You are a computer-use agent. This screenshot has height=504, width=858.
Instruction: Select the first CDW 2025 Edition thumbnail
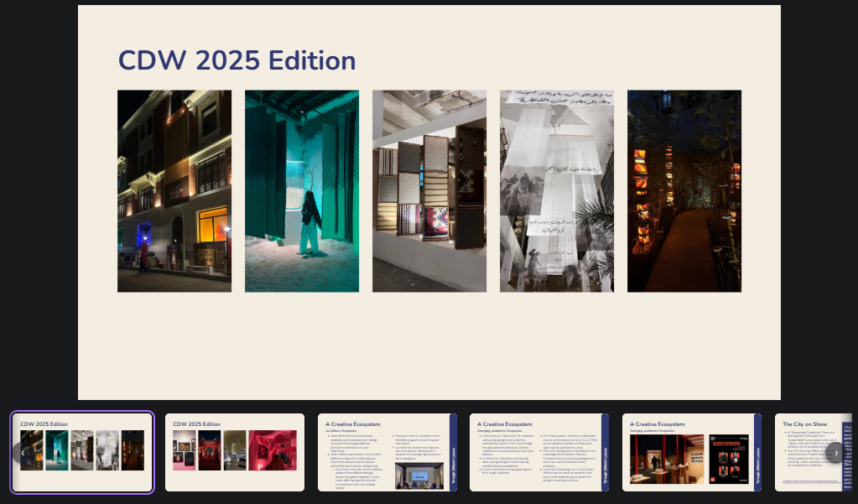[x=82, y=452]
